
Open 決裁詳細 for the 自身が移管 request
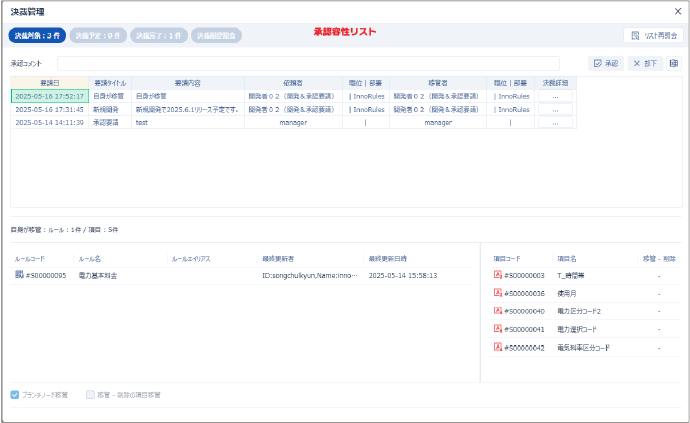[555, 96]
